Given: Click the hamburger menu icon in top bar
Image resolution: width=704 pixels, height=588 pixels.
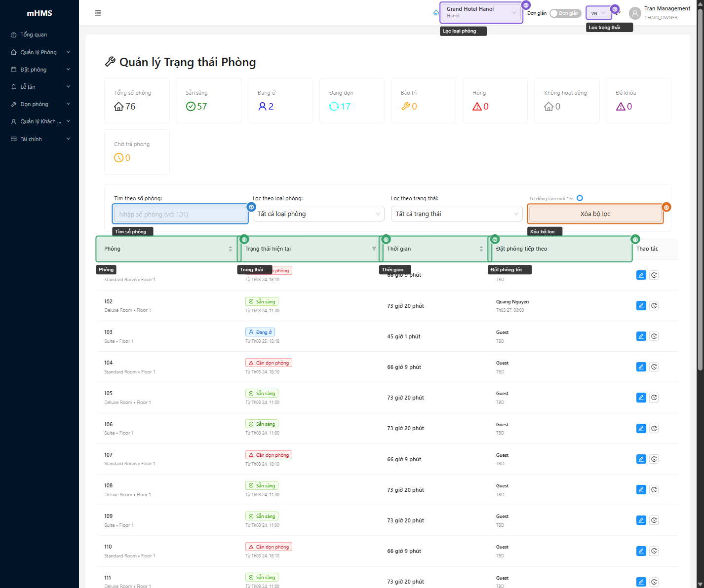Looking at the screenshot, I should [x=98, y=13].
